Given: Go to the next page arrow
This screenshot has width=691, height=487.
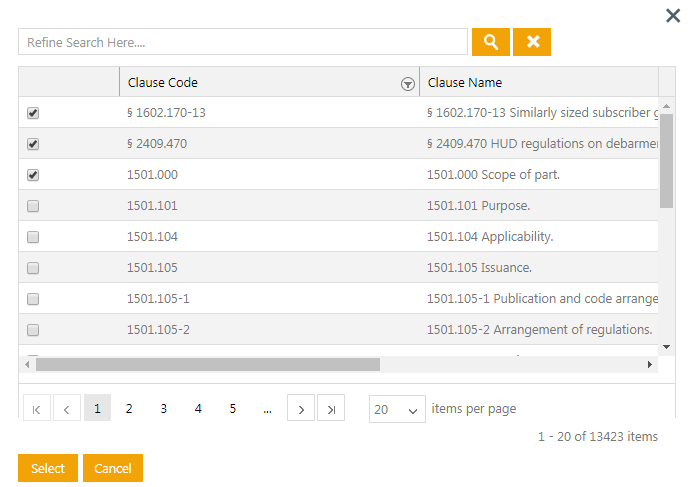Looking at the screenshot, I should [x=300, y=409].
